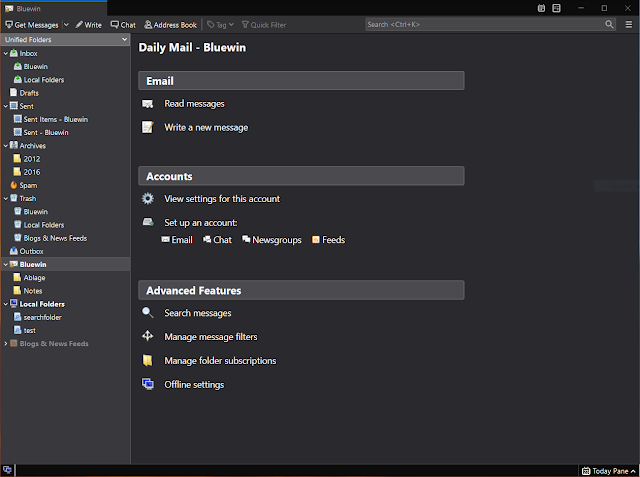
Task: Open the Address Book
Action: click(171, 24)
